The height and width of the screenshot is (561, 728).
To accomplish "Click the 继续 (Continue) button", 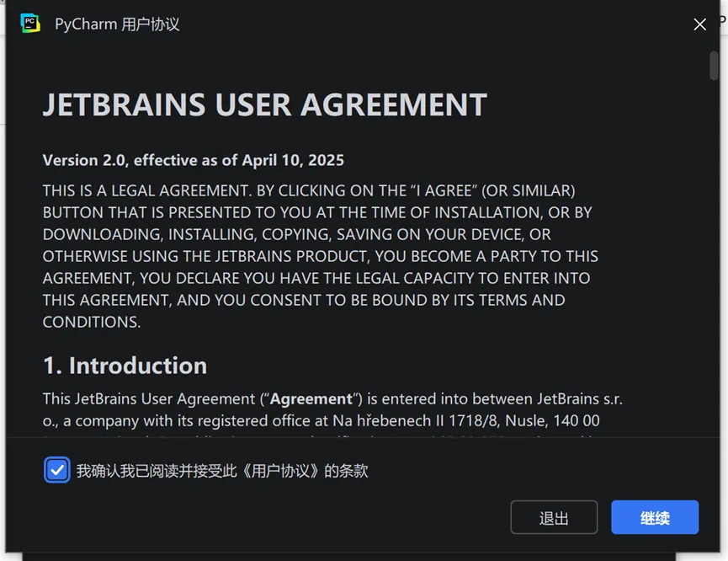I will coord(654,517).
